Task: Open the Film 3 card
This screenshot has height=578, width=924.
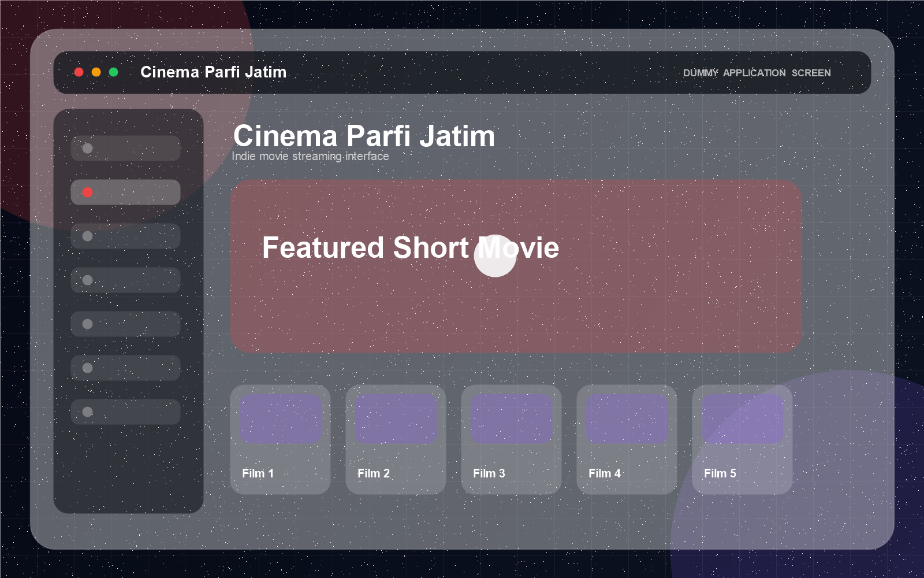Action: [511, 440]
